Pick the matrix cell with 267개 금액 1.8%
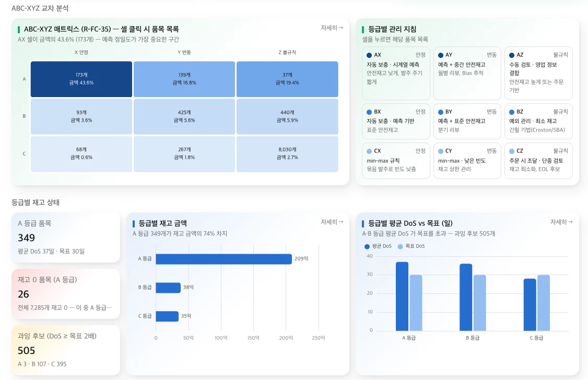 184,153
